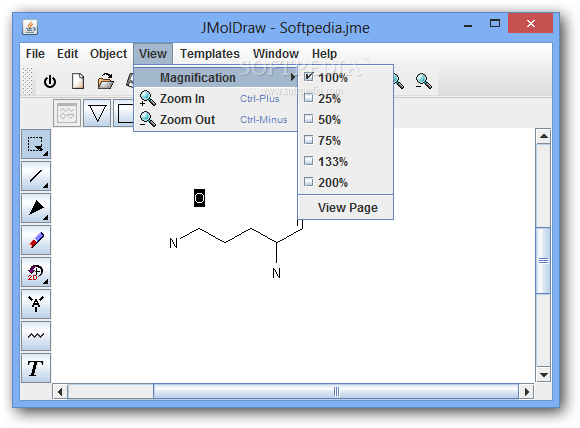
Task: Click horizontal scrollbar left arrow
Action: (x=60, y=391)
